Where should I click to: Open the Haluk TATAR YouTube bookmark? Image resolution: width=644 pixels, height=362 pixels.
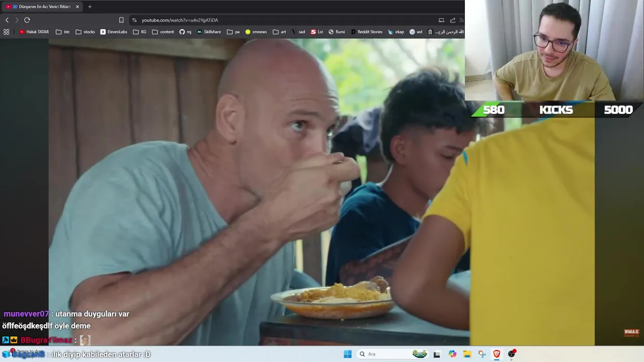point(34,32)
